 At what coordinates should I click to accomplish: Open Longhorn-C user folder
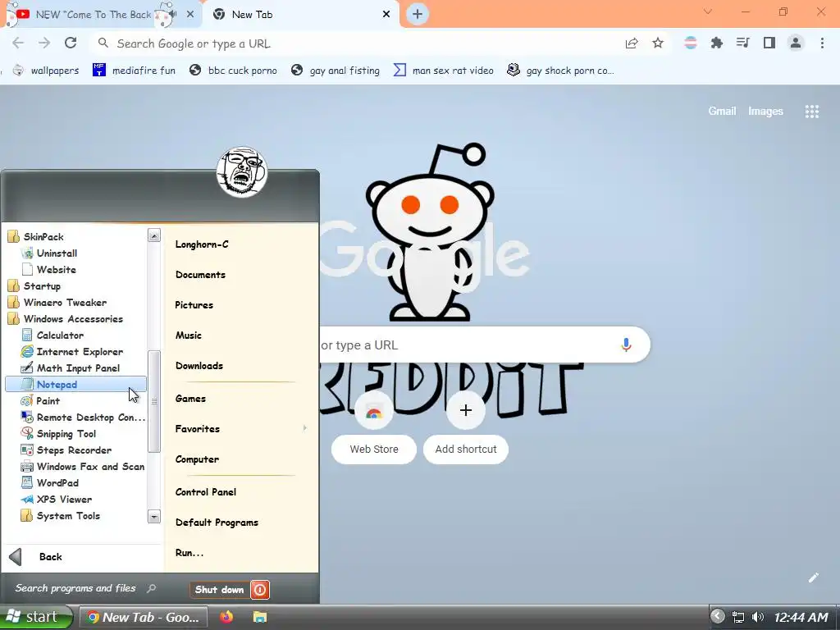point(202,244)
